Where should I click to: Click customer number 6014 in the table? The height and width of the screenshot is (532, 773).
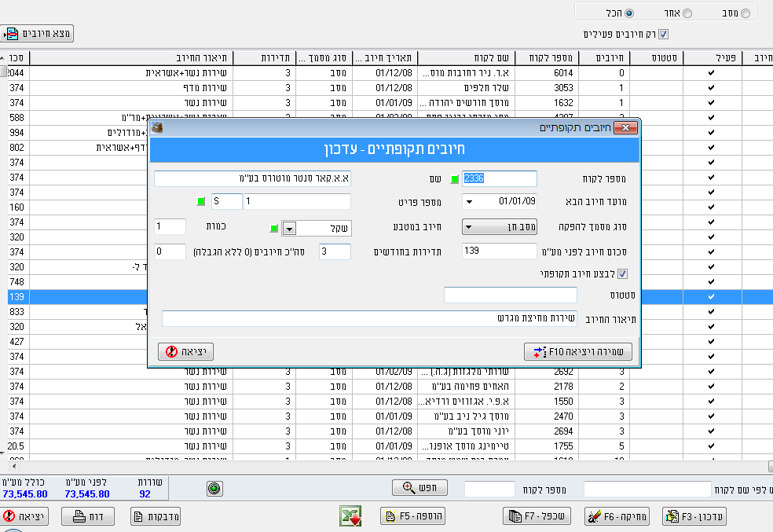563,73
